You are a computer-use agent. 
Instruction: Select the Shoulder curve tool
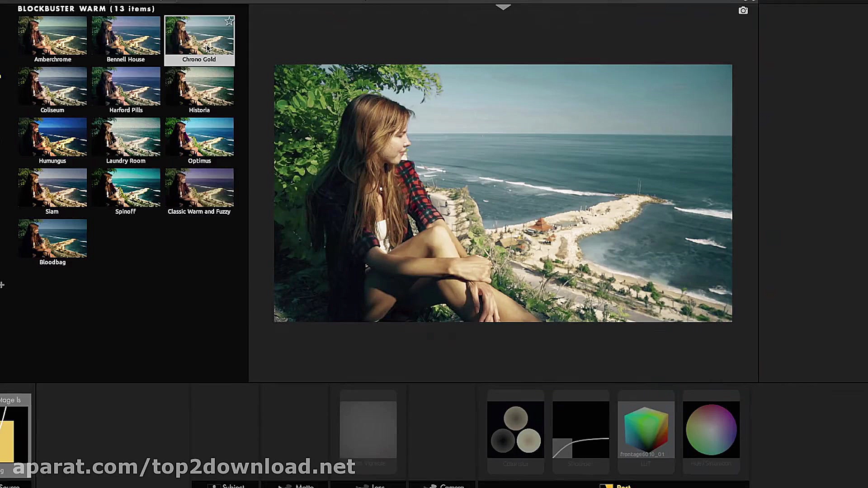(x=580, y=429)
